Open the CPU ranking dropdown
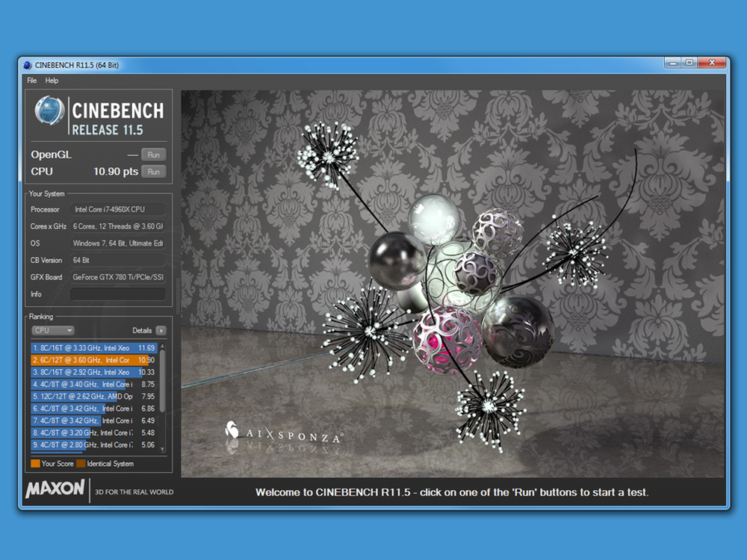This screenshot has width=747, height=560. pyautogui.click(x=53, y=331)
